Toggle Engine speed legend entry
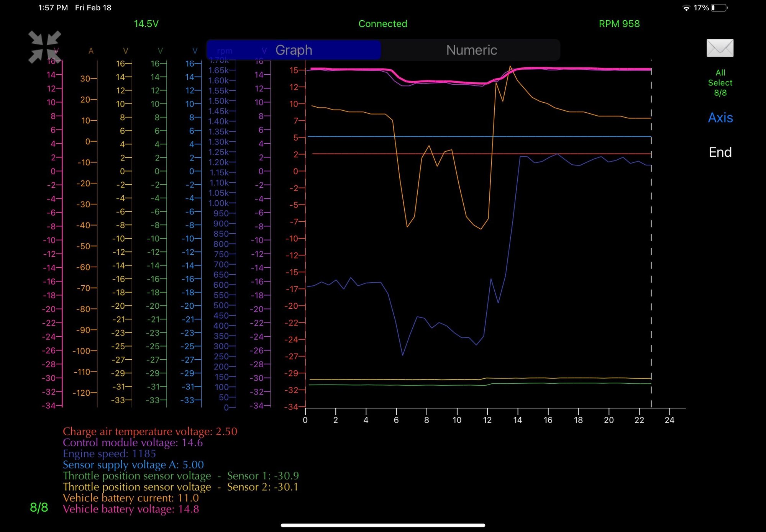Viewport: 766px width, 532px height. tap(109, 453)
